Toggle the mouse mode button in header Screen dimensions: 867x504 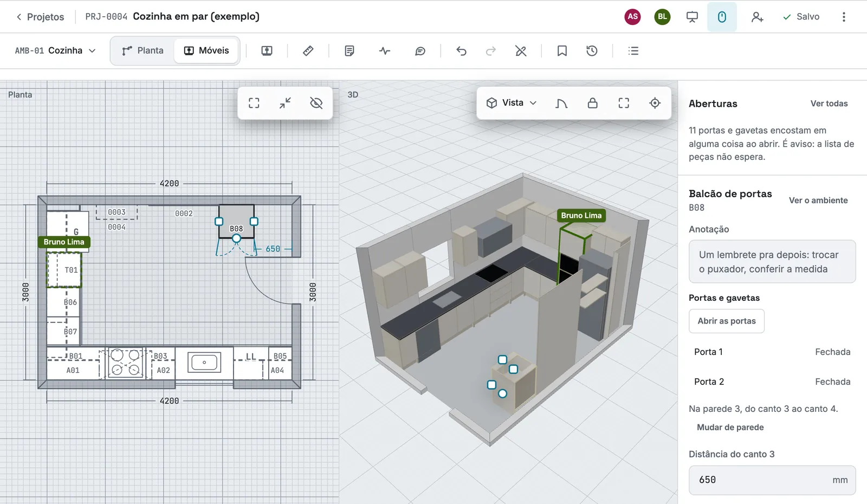coord(722,17)
